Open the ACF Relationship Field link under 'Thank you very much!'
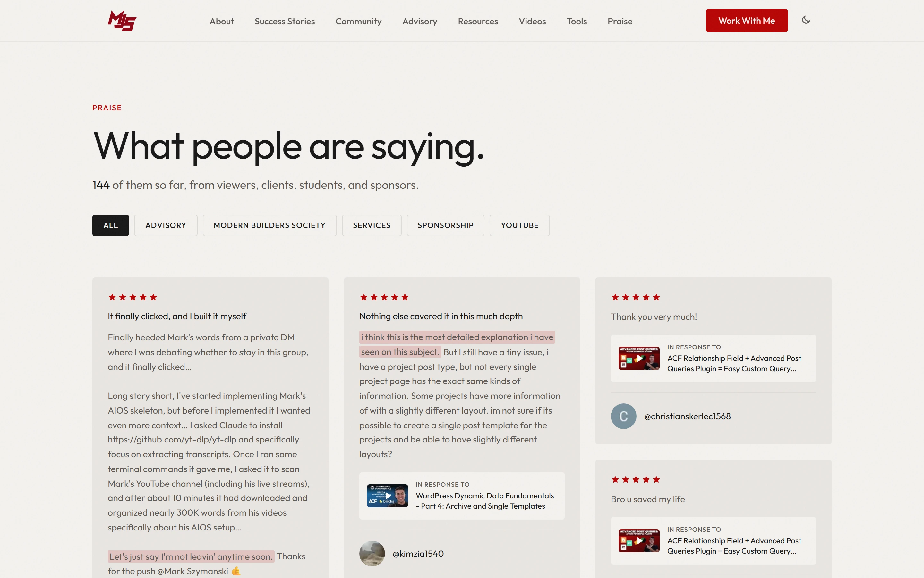The image size is (924, 578). click(734, 363)
